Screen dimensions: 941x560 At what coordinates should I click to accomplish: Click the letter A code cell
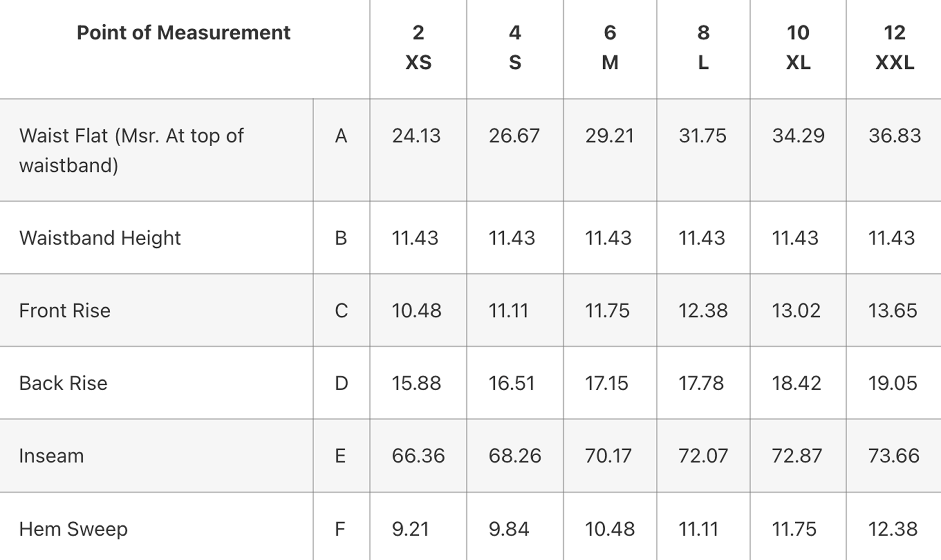pyautogui.click(x=341, y=136)
